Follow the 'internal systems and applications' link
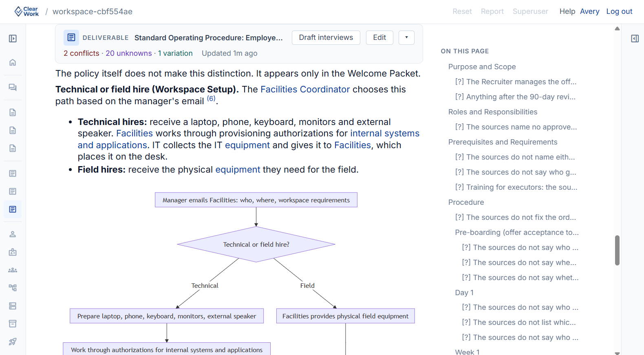644x355 pixels. 385,134
